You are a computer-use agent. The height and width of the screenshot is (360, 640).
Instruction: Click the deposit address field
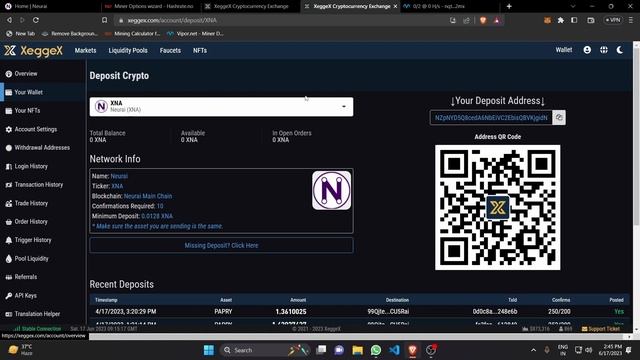pyautogui.click(x=491, y=118)
